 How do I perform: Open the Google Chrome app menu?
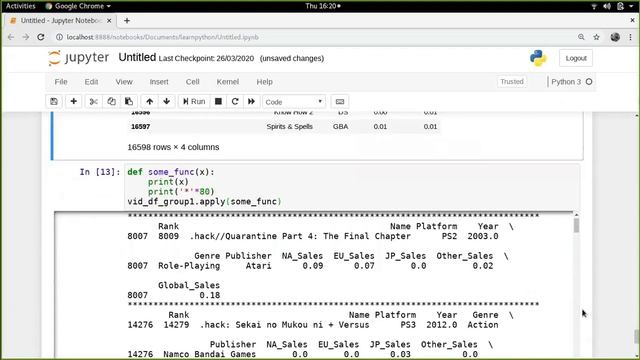[78, 6]
